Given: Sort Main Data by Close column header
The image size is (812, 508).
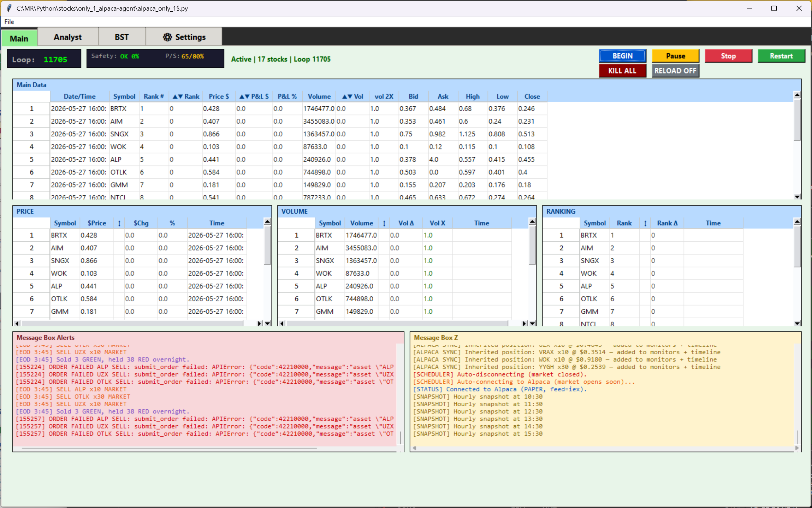Looking at the screenshot, I should pyautogui.click(x=532, y=96).
